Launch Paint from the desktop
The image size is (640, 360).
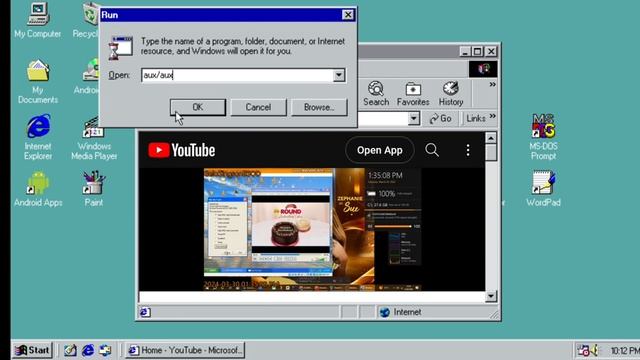[x=94, y=189]
